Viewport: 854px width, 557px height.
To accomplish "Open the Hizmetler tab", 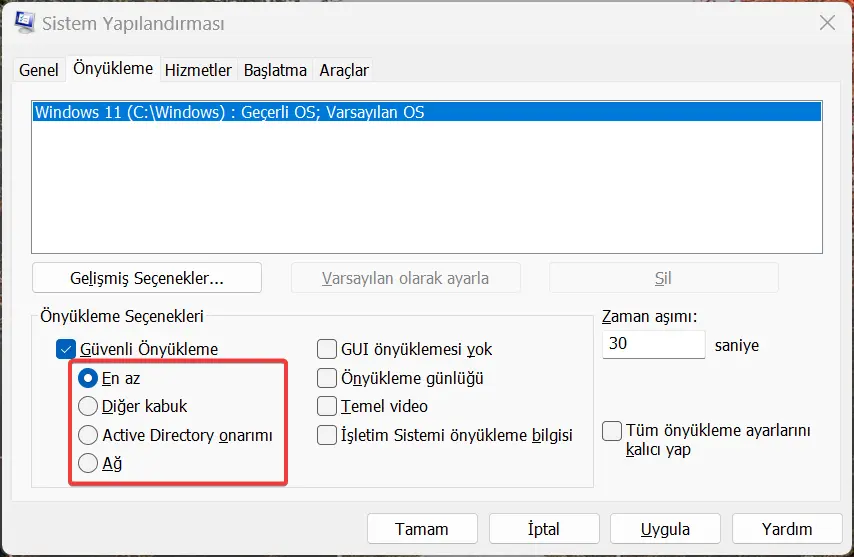I will click(198, 70).
